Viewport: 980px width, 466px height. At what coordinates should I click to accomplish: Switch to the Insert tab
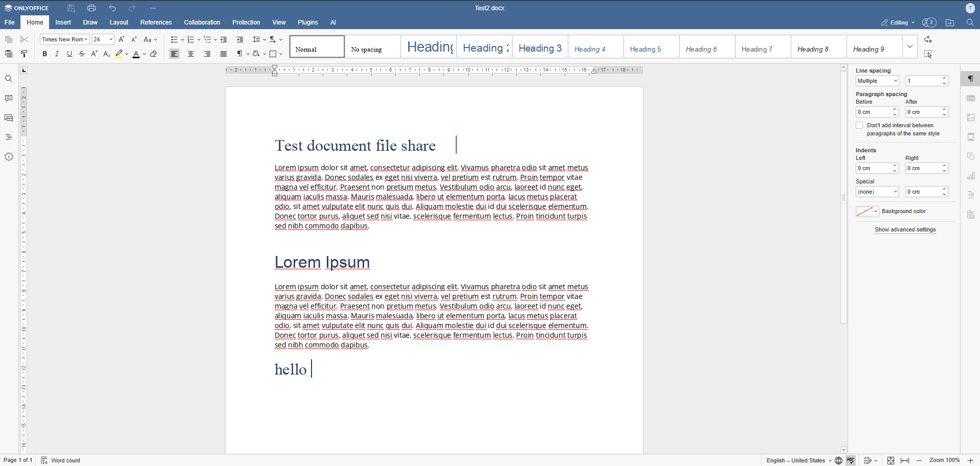pos(63,22)
